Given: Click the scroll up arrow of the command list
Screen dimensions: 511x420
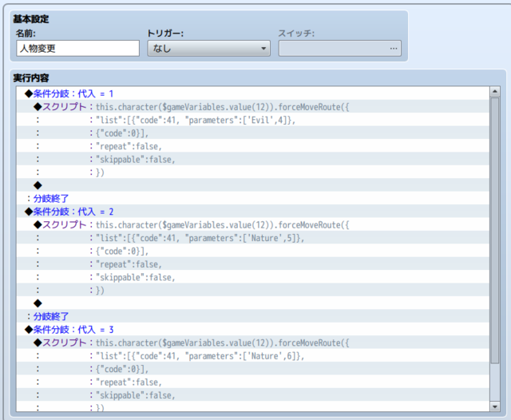Looking at the screenshot, I should [495, 92].
